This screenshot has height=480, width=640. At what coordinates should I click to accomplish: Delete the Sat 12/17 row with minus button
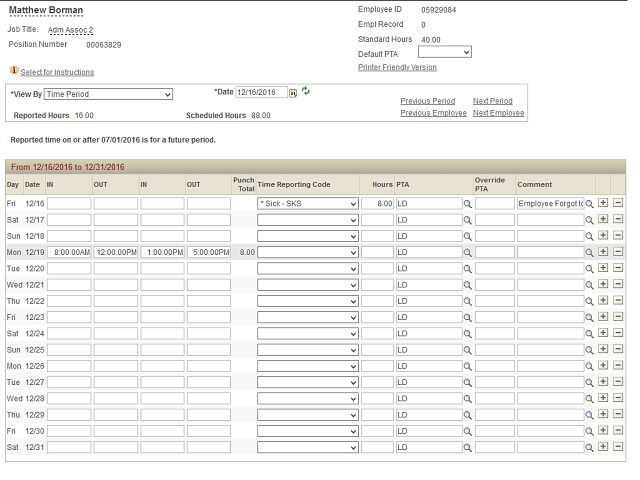pyautogui.click(x=618, y=219)
